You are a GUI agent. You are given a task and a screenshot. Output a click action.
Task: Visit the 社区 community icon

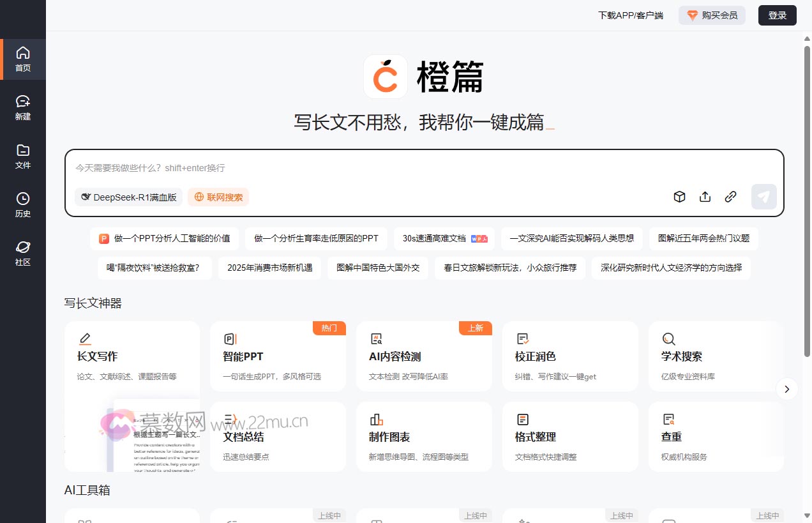[23, 252]
